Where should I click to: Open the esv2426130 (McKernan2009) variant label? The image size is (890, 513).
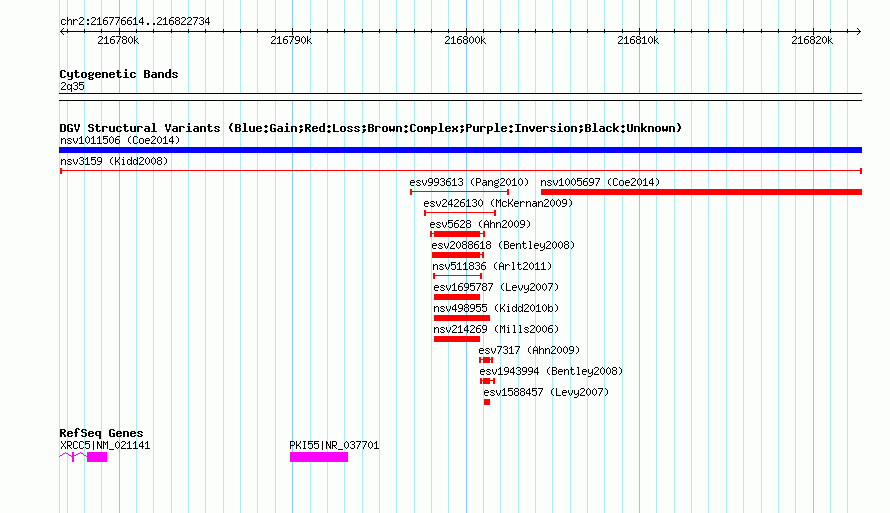tap(498, 203)
